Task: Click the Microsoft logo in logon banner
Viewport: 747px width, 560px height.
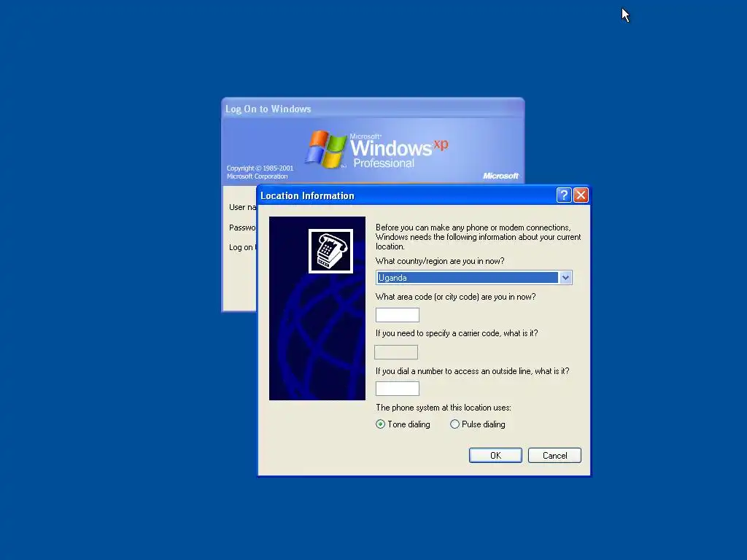Action: click(x=500, y=176)
